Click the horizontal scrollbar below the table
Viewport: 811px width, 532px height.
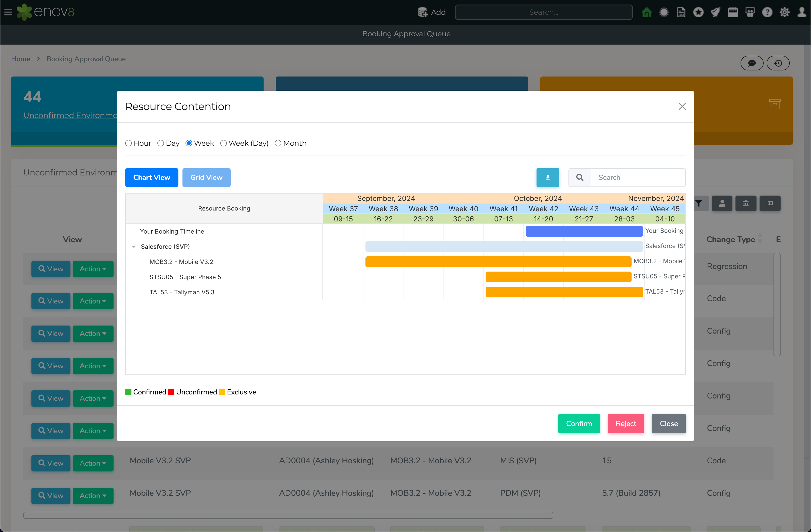point(288,515)
